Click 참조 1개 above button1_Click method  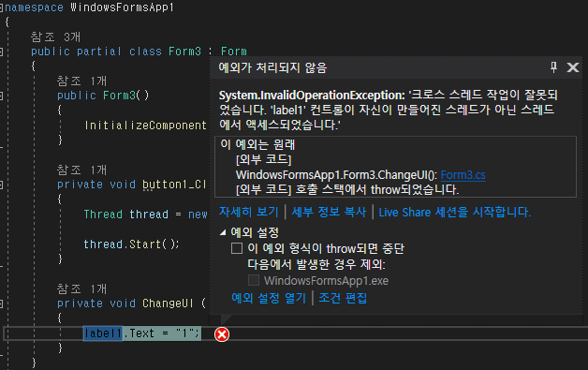pos(81,170)
